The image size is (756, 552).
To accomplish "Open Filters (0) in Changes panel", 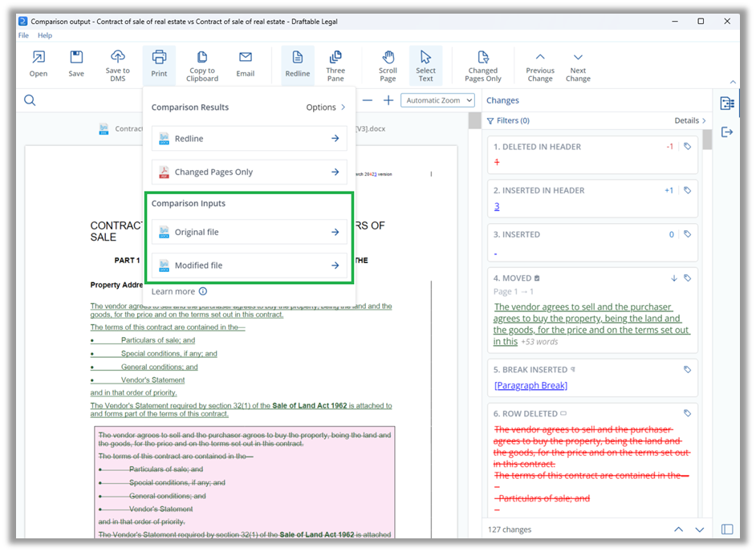I will [508, 120].
